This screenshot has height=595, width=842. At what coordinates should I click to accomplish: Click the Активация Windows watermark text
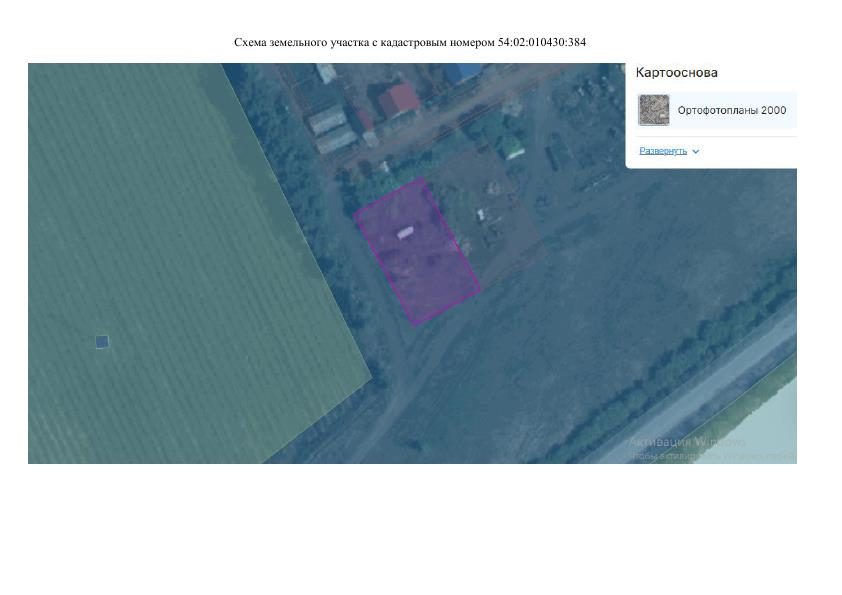tap(687, 442)
